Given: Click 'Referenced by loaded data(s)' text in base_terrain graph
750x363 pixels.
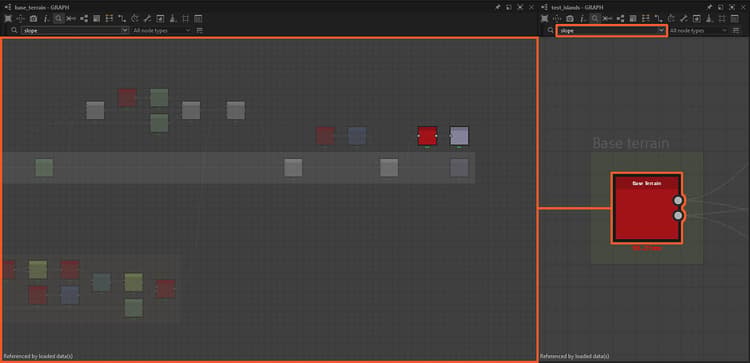Looking at the screenshot, I should point(38,356).
